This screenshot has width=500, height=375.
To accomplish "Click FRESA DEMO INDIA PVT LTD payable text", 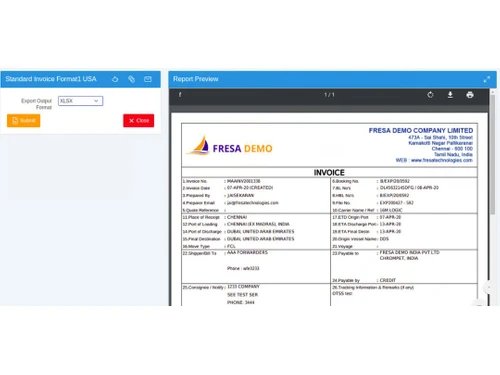I will click(409, 252).
